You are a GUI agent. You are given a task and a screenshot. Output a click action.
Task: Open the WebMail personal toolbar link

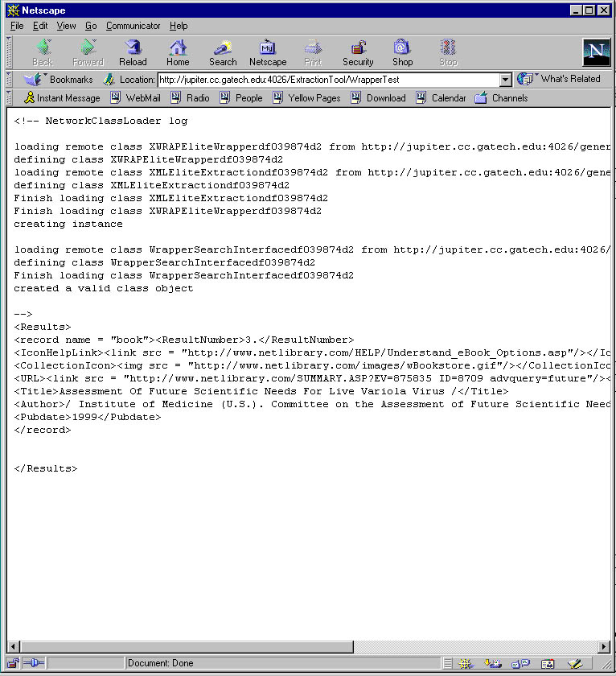click(x=135, y=98)
